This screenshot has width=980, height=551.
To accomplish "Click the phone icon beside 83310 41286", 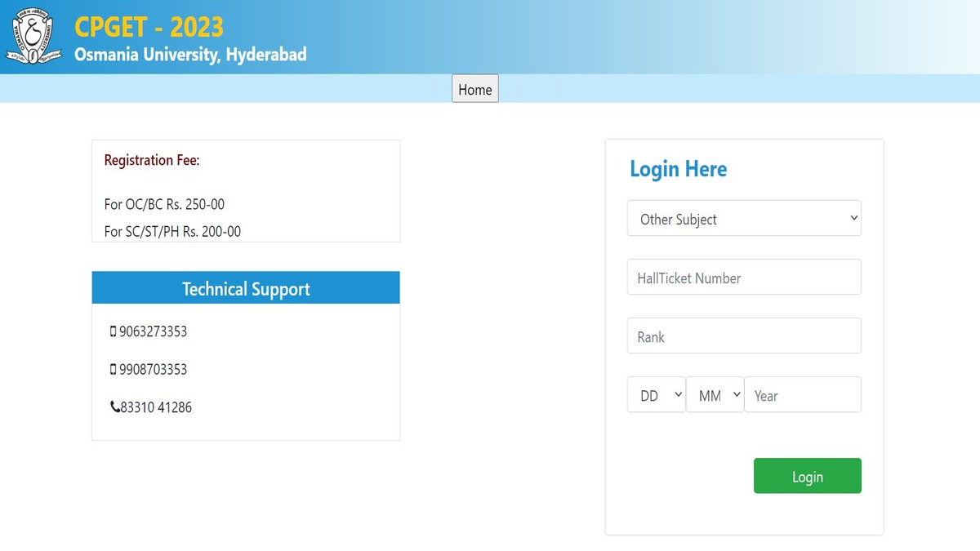I will coord(114,407).
